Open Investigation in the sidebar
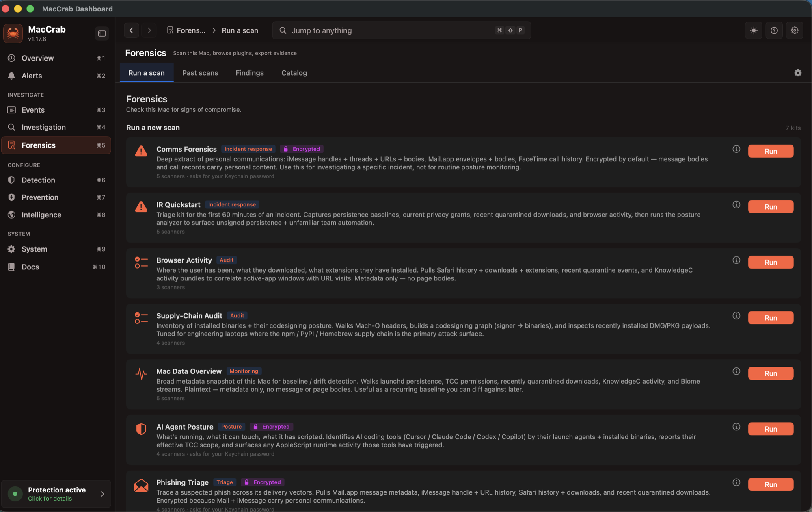The height and width of the screenshot is (512, 812). (56, 127)
